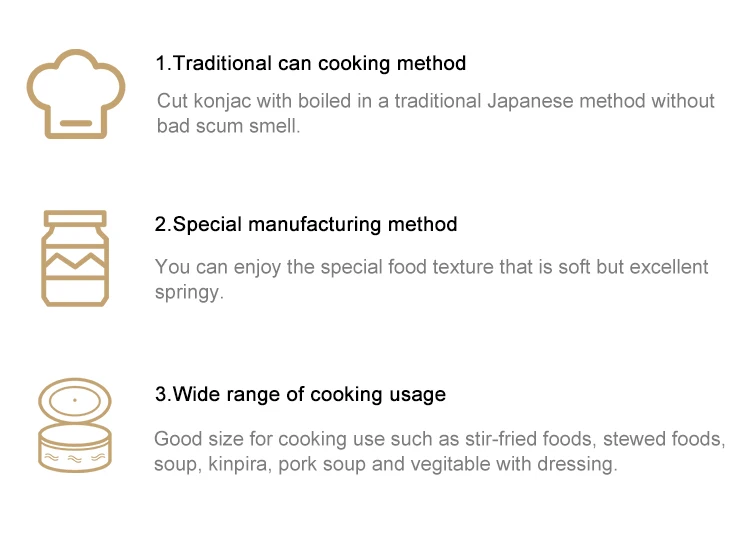The height and width of the screenshot is (546, 750).
Task: Click the cap on the jar icon
Action: pos(75,219)
